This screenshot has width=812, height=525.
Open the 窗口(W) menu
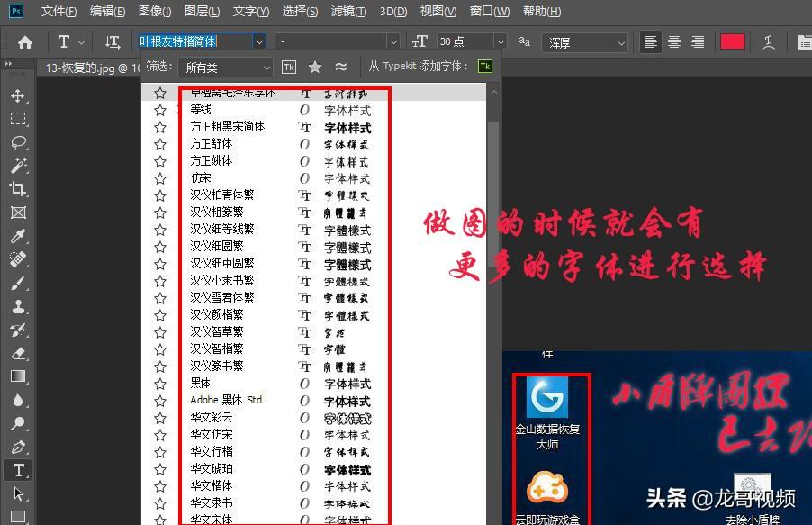(x=490, y=11)
